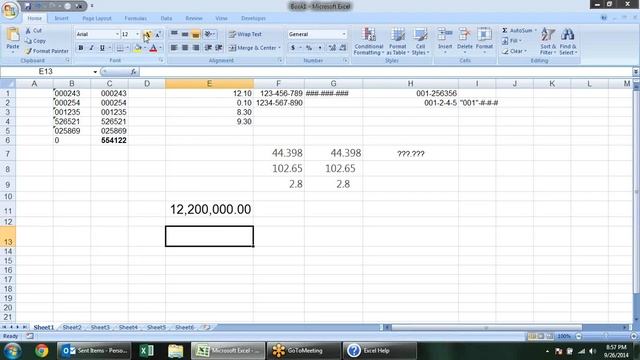Center text horizontally
The width and height of the screenshot is (640, 360).
tap(185, 48)
